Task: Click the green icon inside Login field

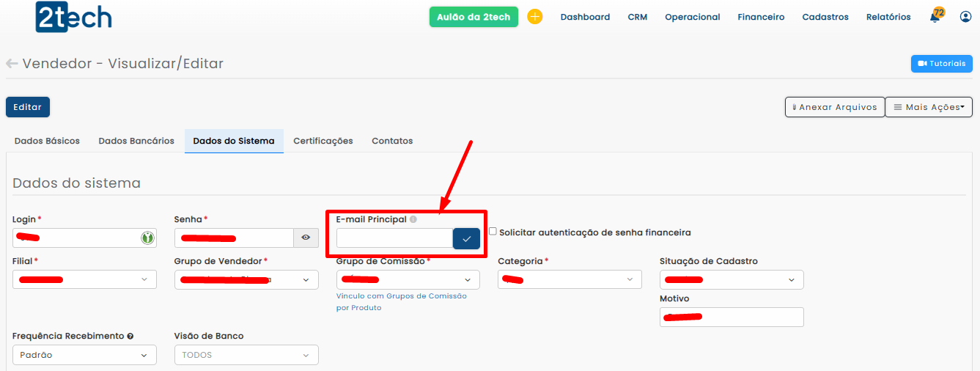Action: click(x=147, y=238)
